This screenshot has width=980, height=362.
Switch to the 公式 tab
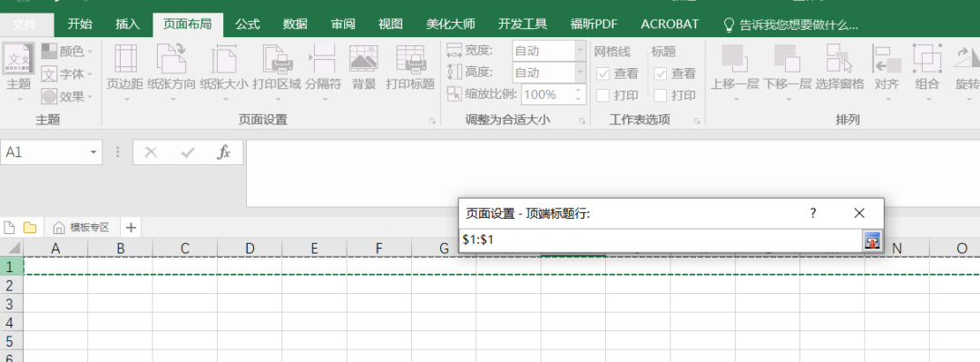(248, 24)
